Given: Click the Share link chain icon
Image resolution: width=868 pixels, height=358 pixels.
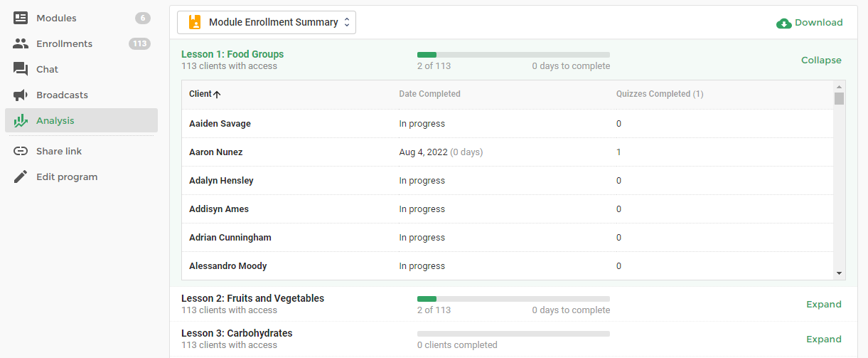Looking at the screenshot, I should point(21,151).
